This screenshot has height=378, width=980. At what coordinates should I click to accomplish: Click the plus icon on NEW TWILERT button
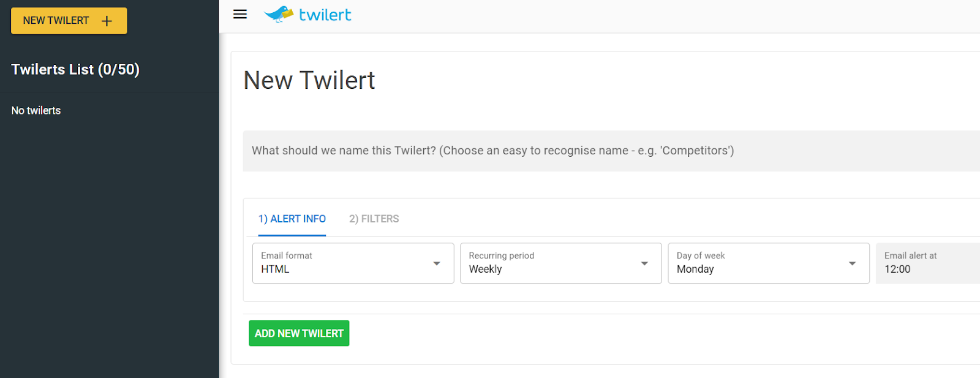107,20
